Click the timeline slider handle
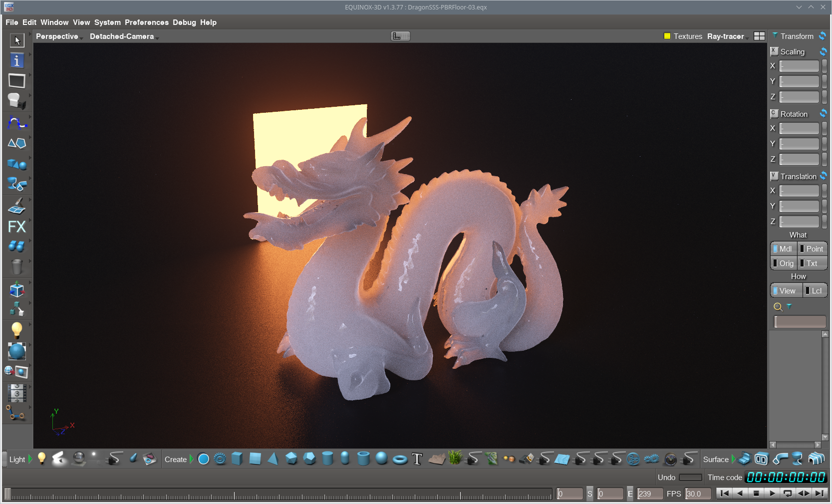Image resolution: width=832 pixels, height=504 pixels. pos(7,494)
